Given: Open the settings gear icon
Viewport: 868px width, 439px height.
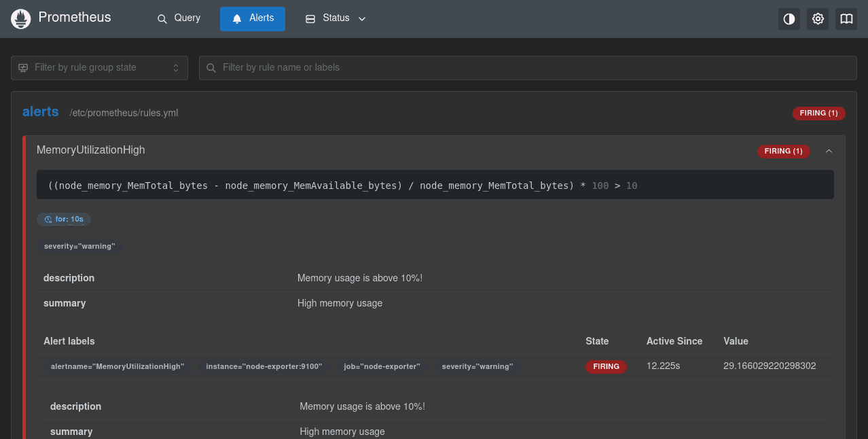Looking at the screenshot, I should pos(818,19).
